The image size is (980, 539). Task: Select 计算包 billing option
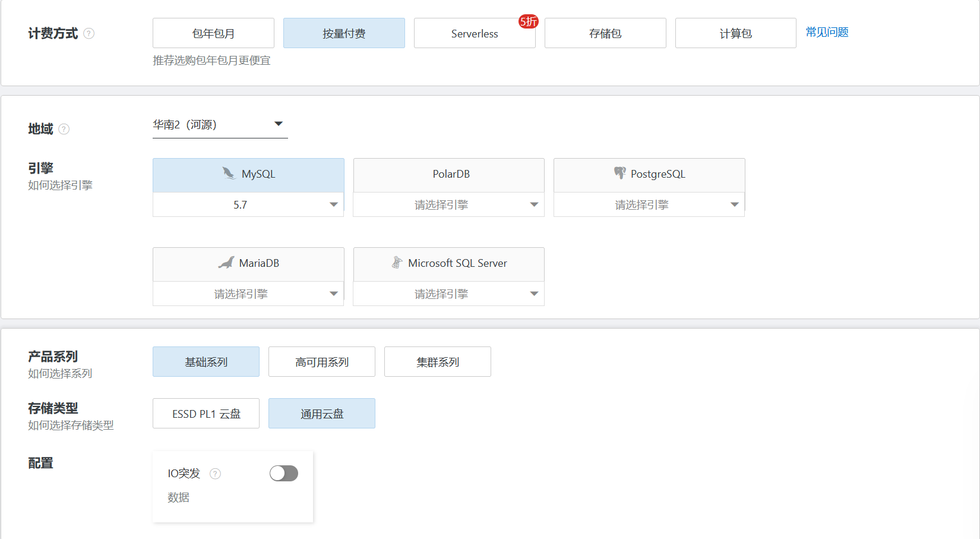(x=736, y=33)
